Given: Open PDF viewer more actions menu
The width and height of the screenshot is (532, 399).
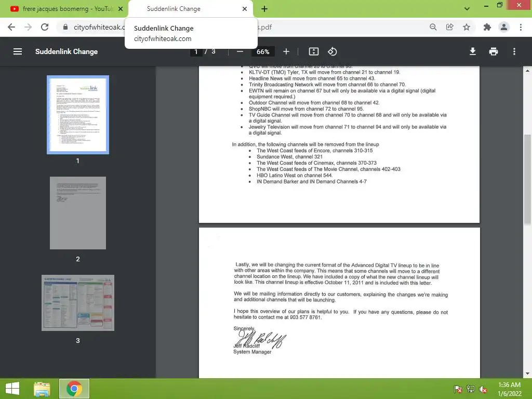Looking at the screenshot, I should (514, 51).
